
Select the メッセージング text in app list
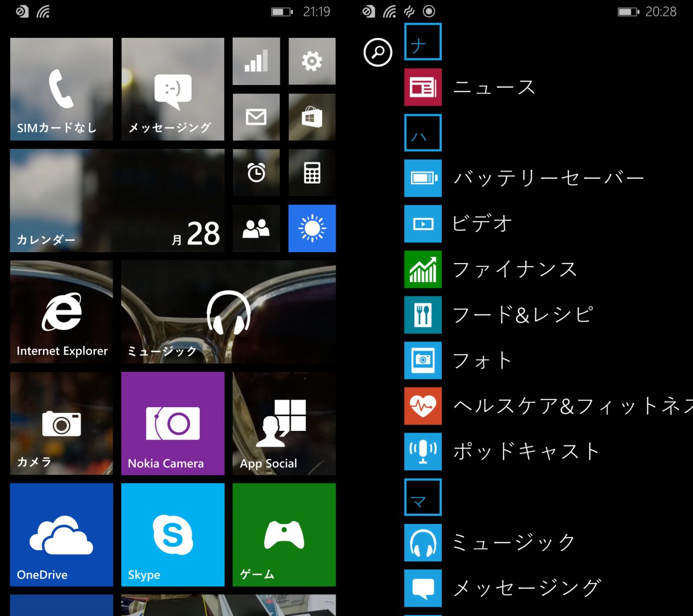pos(526,588)
